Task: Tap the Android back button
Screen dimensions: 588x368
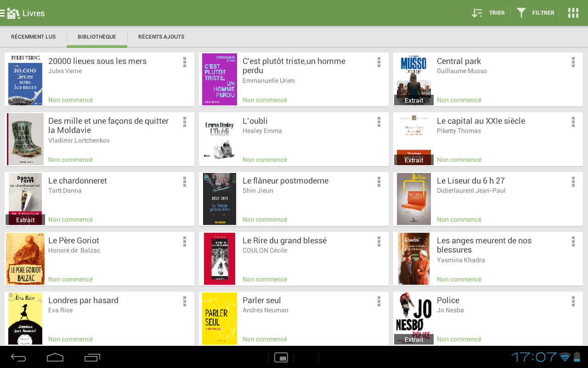Action: point(18,357)
